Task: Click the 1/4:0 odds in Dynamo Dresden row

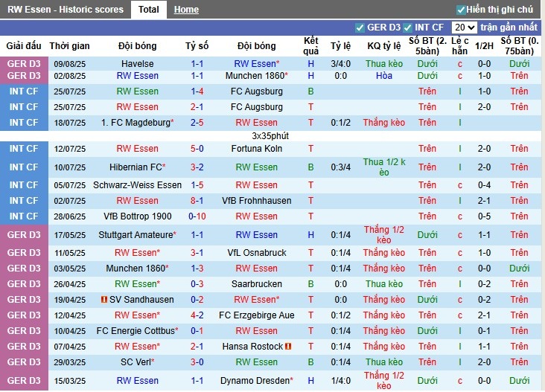Action: (x=341, y=381)
